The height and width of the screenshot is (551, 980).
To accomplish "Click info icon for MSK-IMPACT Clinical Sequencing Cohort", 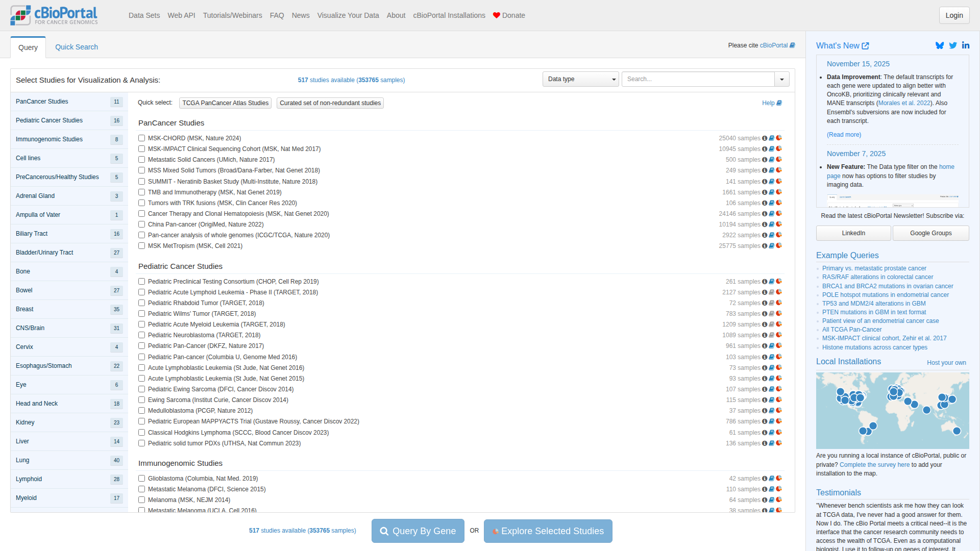I will (765, 149).
